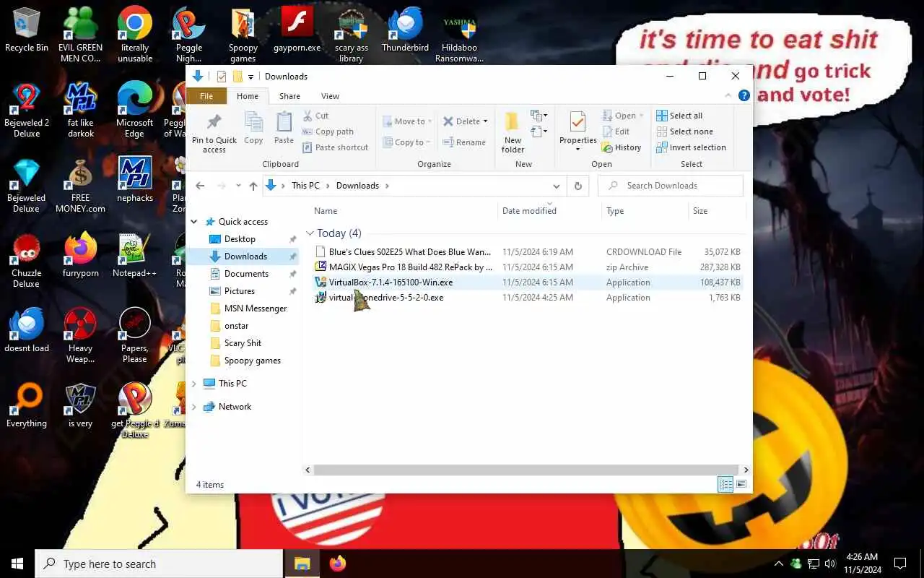This screenshot has height=578, width=924.
Task: Open Microsoft Edge desktop shortcut
Action: pyautogui.click(x=134, y=110)
